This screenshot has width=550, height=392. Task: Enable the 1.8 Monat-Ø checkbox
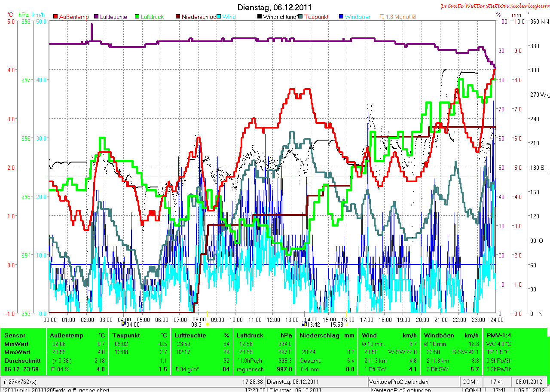click(x=382, y=17)
